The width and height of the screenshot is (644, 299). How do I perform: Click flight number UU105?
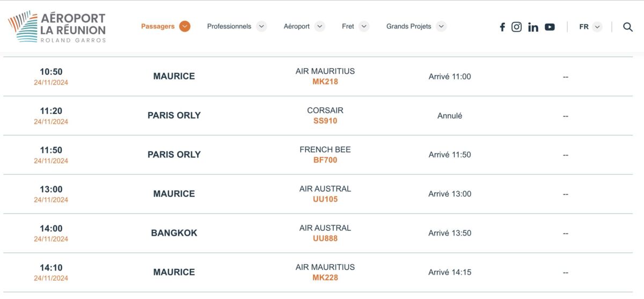(x=325, y=200)
